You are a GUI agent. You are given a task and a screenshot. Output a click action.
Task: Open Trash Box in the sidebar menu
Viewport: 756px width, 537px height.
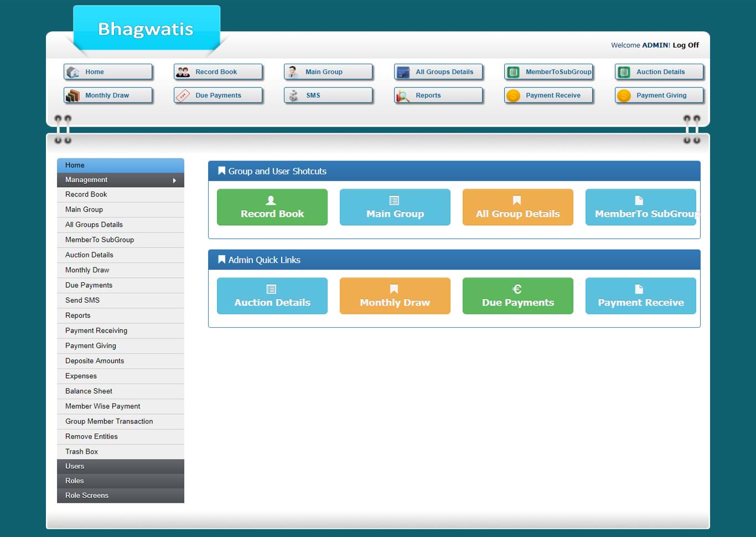[x=81, y=452]
